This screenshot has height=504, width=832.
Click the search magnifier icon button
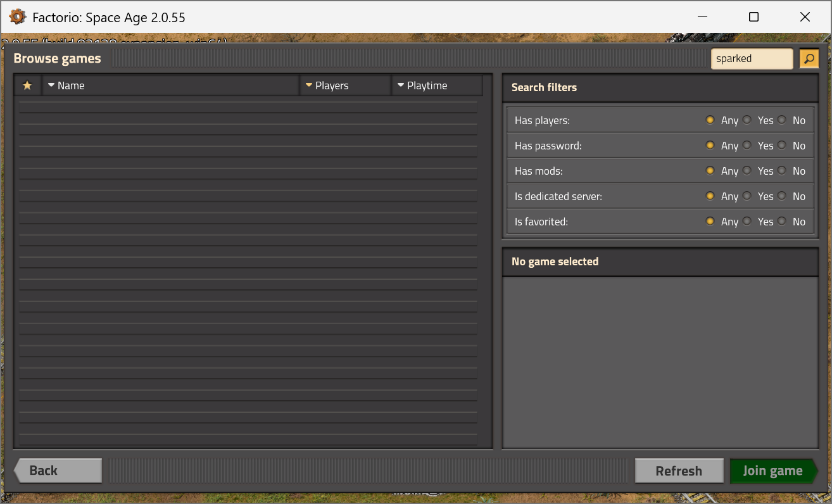point(809,59)
